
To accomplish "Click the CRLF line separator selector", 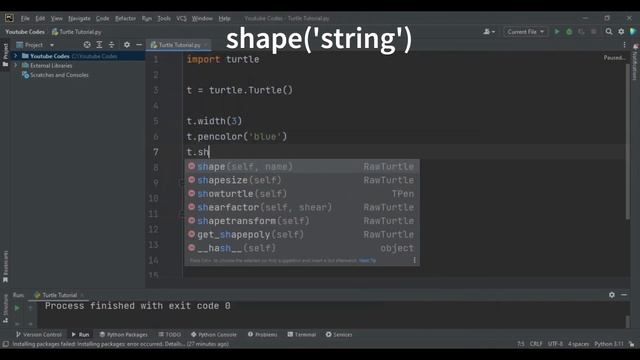I will click(x=536, y=344).
